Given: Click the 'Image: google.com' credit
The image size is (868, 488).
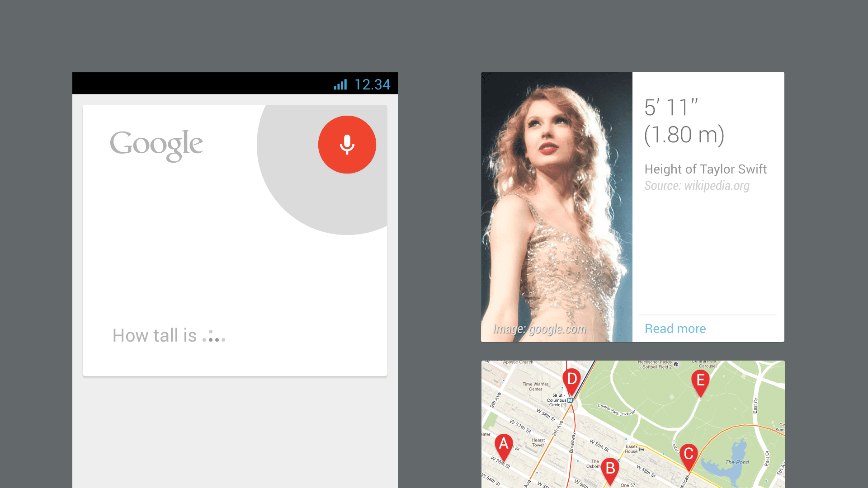Looking at the screenshot, I should coord(539,329).
